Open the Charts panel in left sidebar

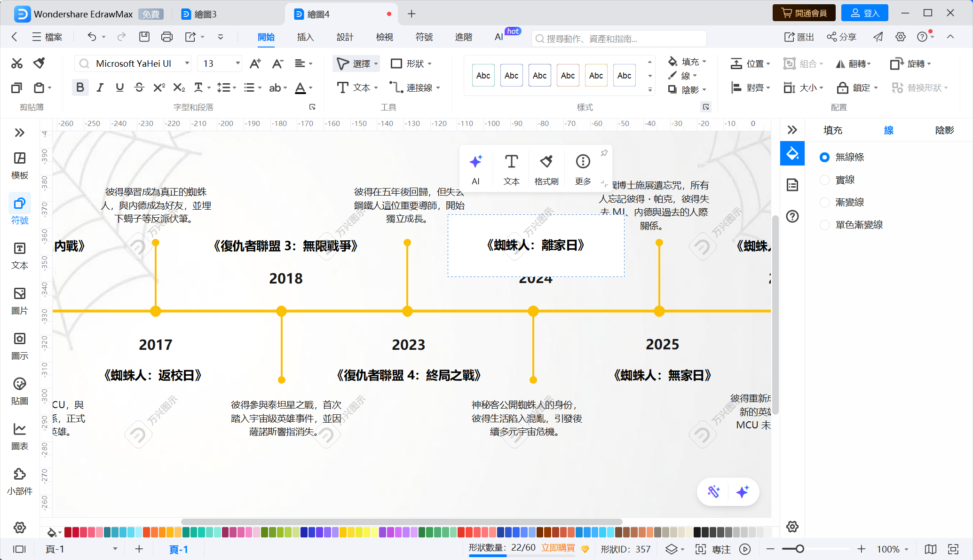point(20,437)
